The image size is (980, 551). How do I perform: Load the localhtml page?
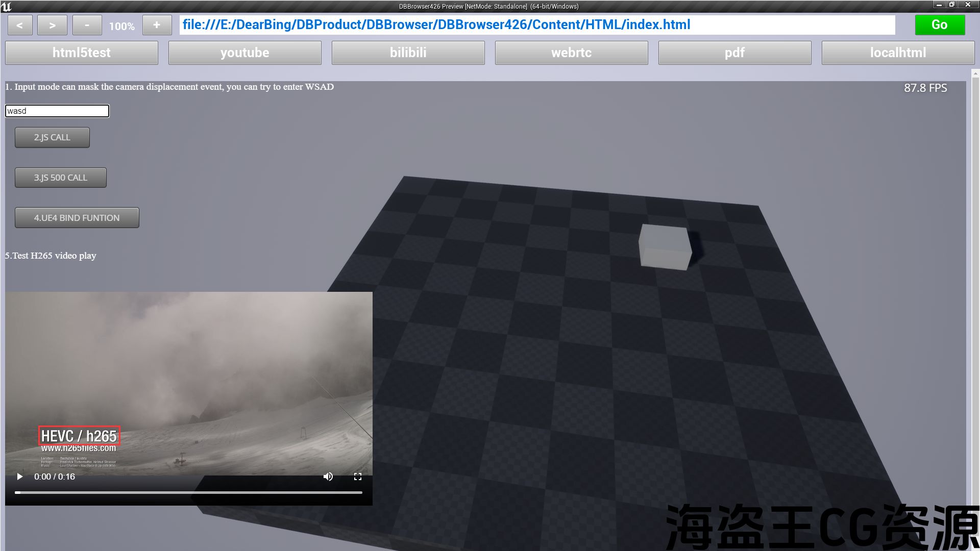coord(898,53)
